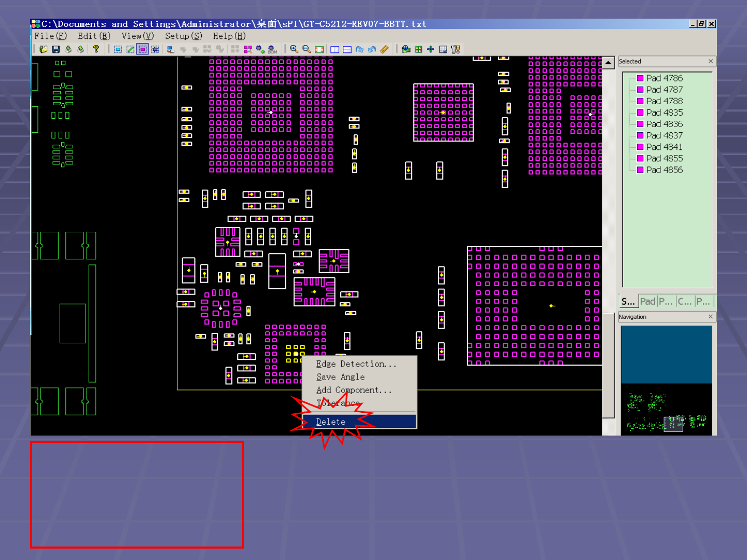Viewport: 747px width, 560px height.
Task: Choose Delete from the context menu
Action: coord(331,422)
